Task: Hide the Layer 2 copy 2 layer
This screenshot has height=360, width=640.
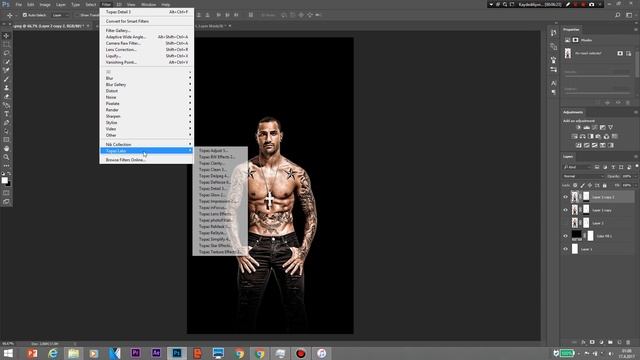Action: [x=566, y=197]
